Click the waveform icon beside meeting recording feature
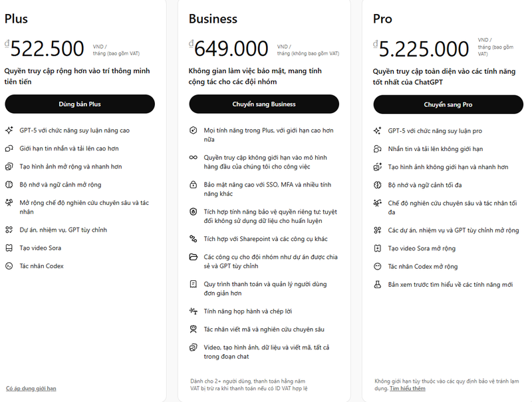This screenshot has height=402, width=532. pyautogui.click(x=194, y=311)
